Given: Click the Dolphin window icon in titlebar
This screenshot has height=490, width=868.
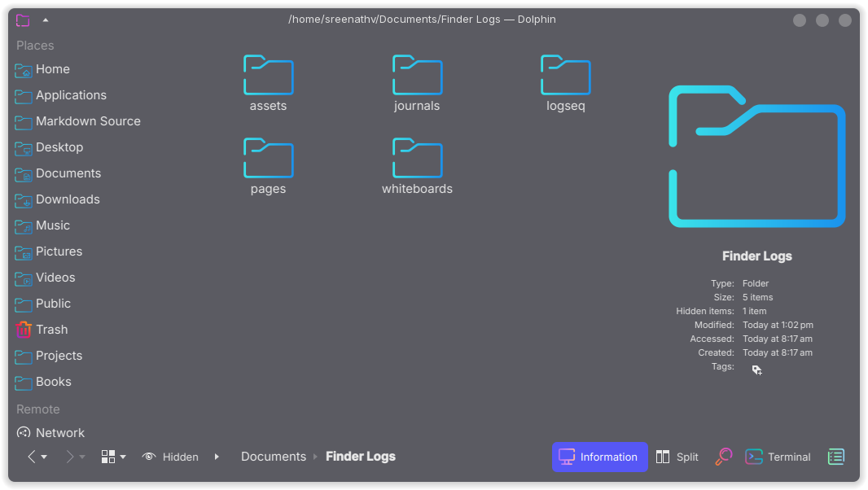Looking at the screenshot, I should (x=23, y=20).
